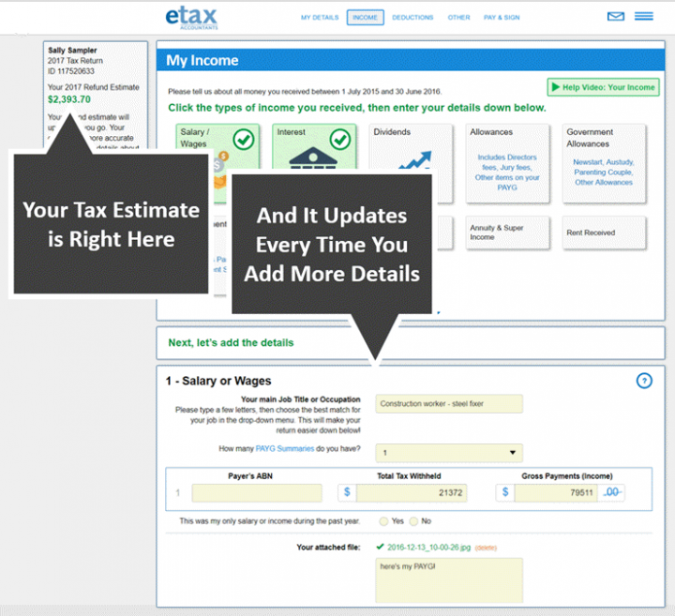
Task: Play the Help Video: Your Income
Action: (x=603, y=87)
